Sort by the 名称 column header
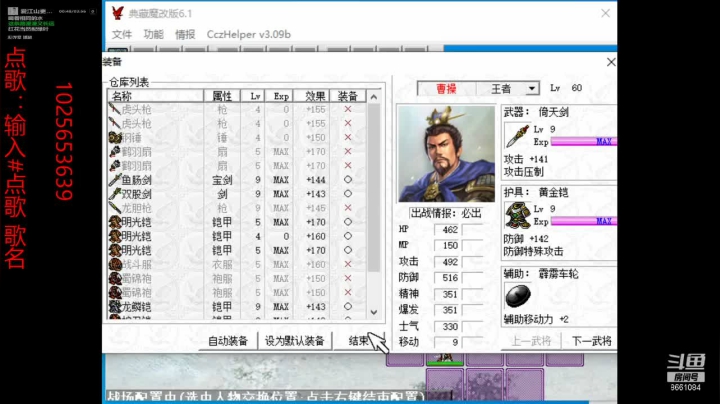 pyautogui.click(x=156, y=96)
